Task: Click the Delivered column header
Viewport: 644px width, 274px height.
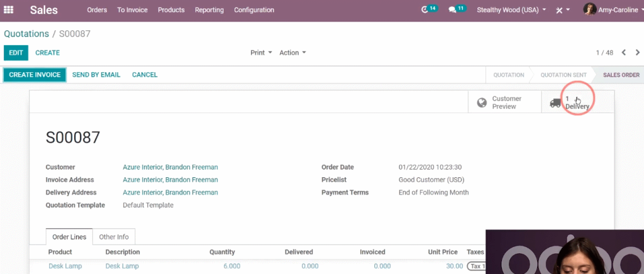Action: 299,252
